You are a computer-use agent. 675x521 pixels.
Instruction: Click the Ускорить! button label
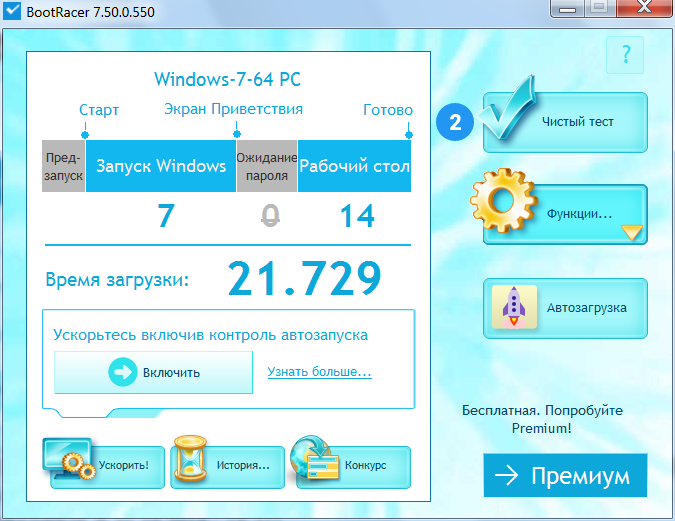click(x=124, y=465)
